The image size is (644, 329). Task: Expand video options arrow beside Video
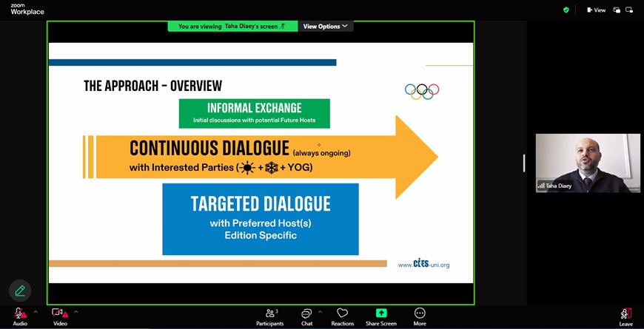76,311
